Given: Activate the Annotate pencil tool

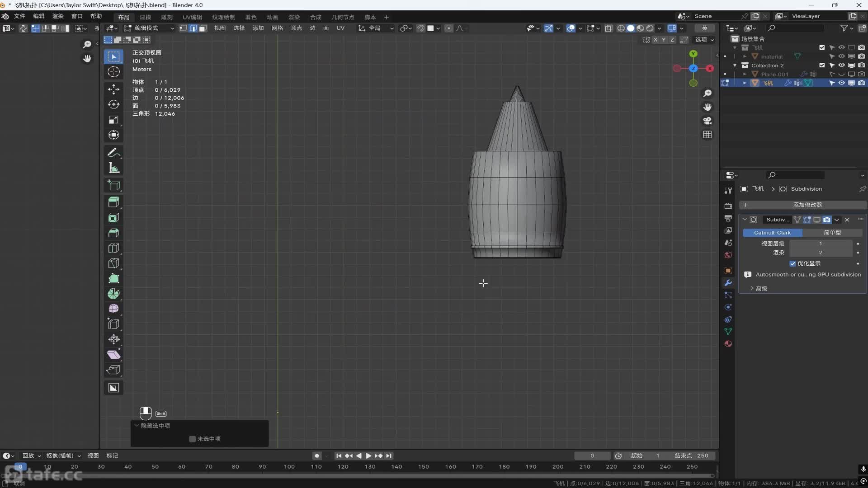Looking at the screenshot, I should pos(113,153).
